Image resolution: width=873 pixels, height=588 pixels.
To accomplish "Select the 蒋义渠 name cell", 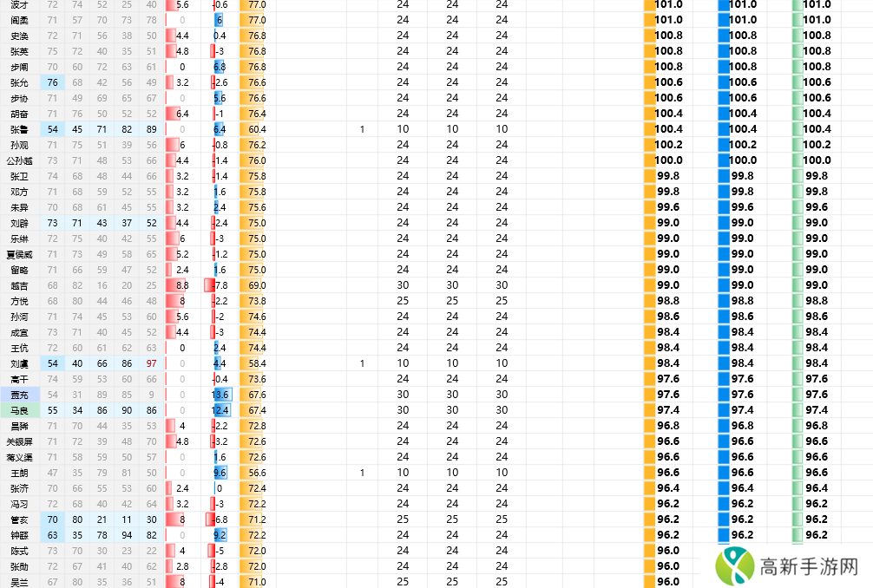I will [x=19, y=457].
